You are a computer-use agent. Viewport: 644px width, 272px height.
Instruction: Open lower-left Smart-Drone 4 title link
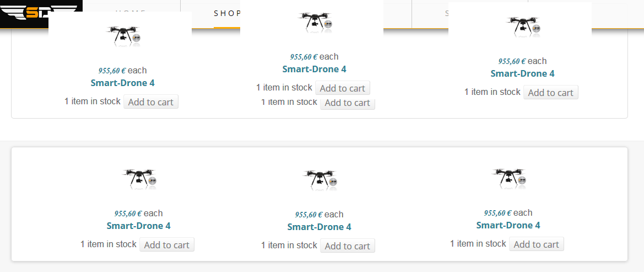tap(138, 226)
